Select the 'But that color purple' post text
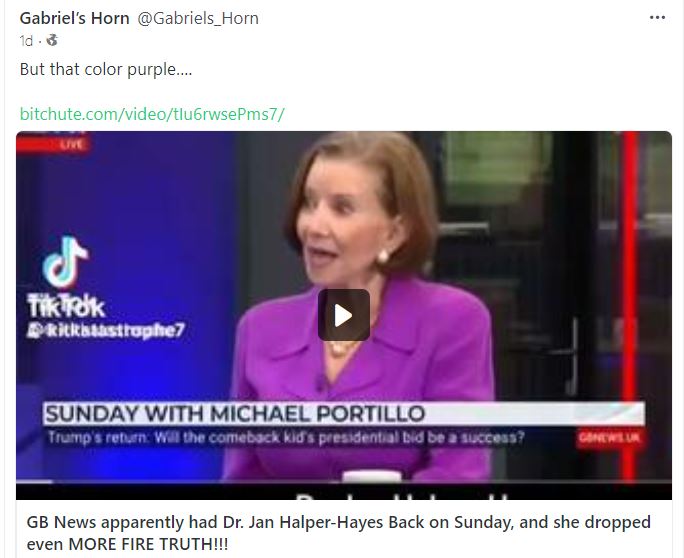684x558 pixels. (x=106, y=70)
